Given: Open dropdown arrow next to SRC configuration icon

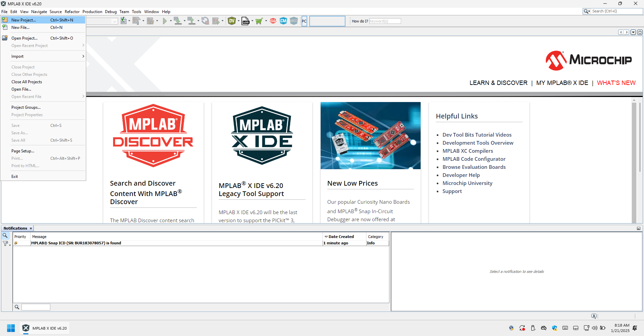Looking at the screenshot, I should point(129,21).
